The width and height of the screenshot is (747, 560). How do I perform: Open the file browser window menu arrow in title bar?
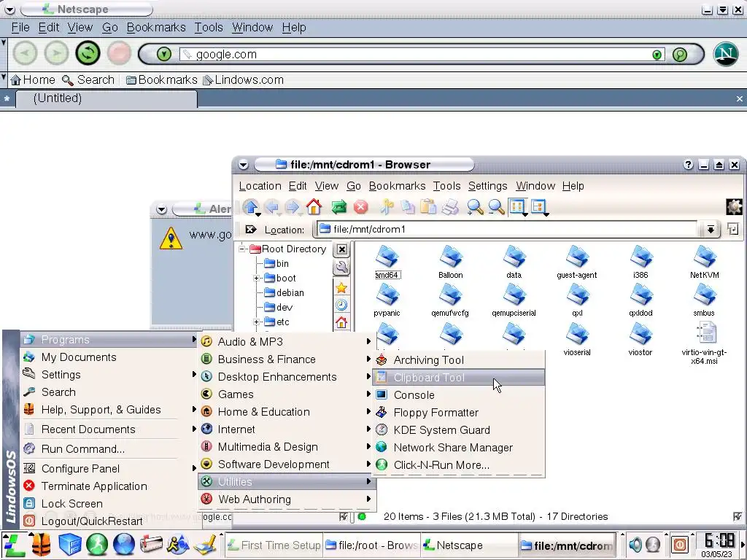[x=244, y=165]
